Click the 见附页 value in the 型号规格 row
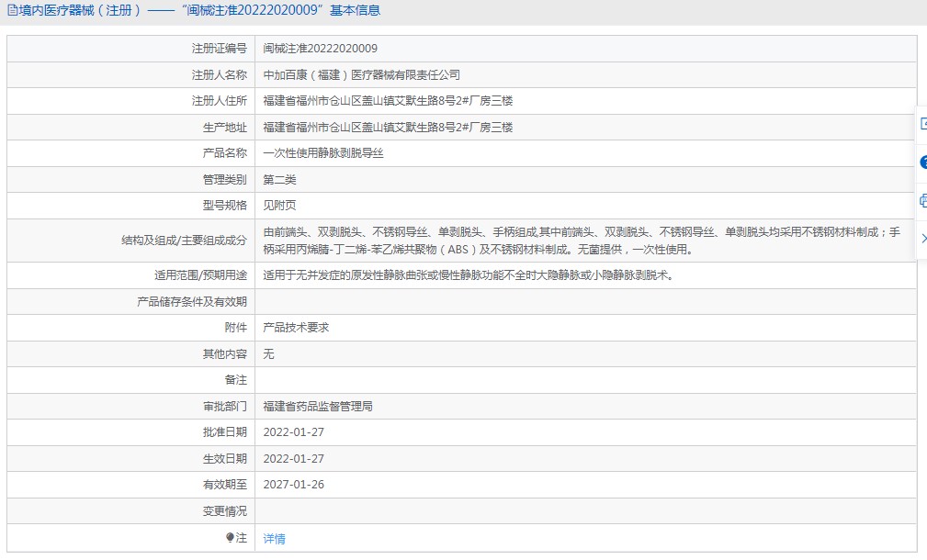The height and width of the screenshot is (560, 927). [x=279, y=206]
